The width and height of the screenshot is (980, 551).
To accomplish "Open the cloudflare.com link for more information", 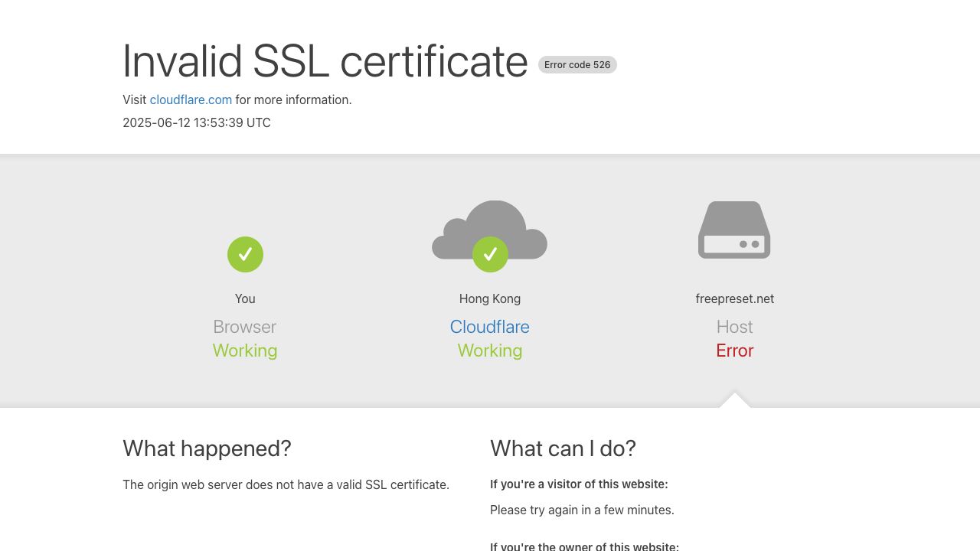I will pos(191,99).
